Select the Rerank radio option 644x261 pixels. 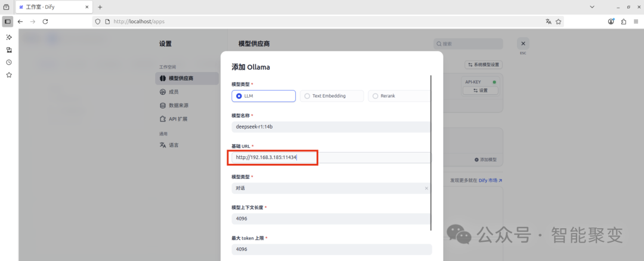point(399,96)
